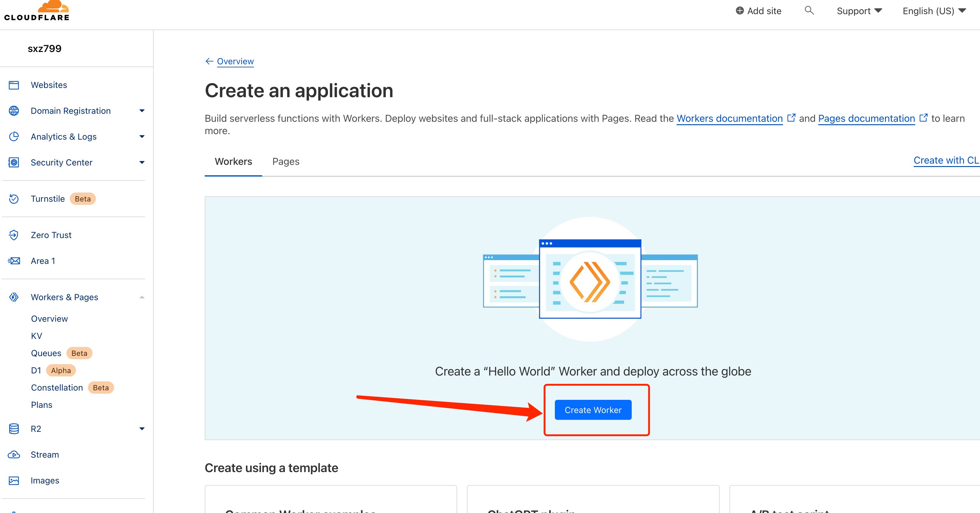The height and width of the screenshot is (513, 980).
Task: Expand the Domain Registration menu
Action: click(142, 111)
